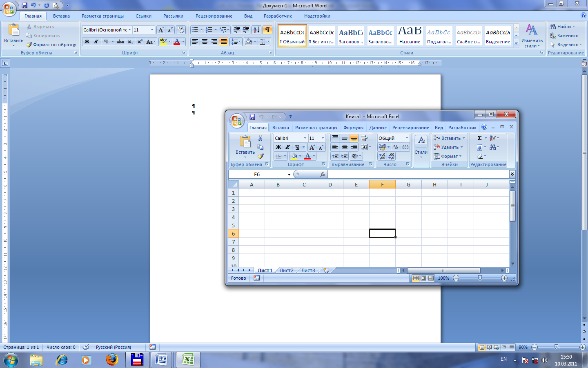The height and width of the screenshot is (368, 588).
Task: Toggle strikethrough in Word ribbon
Action: 120,42
